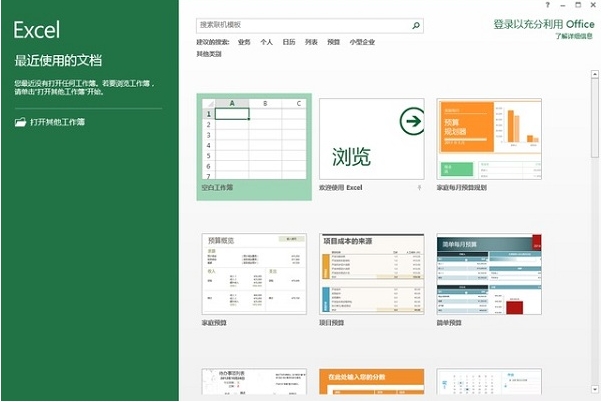Maximize the Excel window
The height and width of the screenshot is (402, 610).
click(578, 5)
